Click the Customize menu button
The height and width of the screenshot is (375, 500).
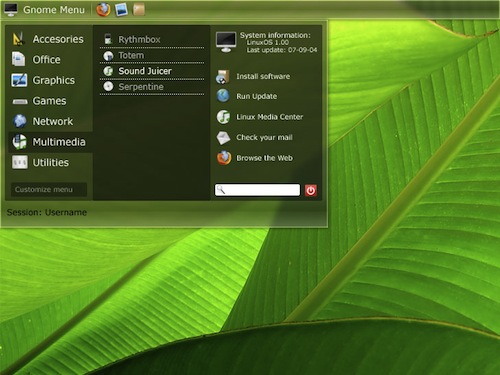point(49,189)
